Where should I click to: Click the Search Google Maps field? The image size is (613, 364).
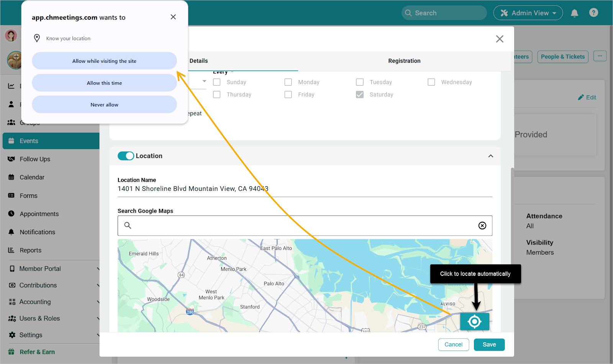303,226
